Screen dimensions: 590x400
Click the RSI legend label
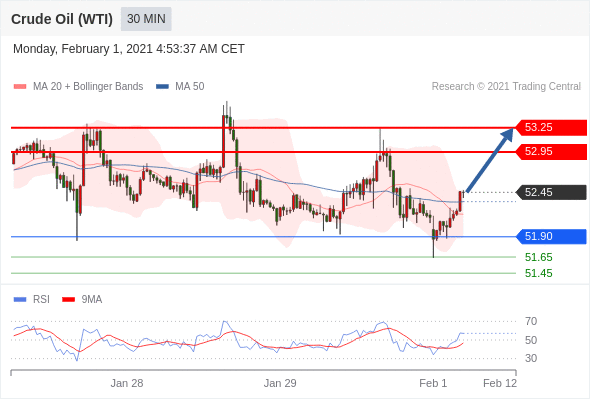[41, 300]
